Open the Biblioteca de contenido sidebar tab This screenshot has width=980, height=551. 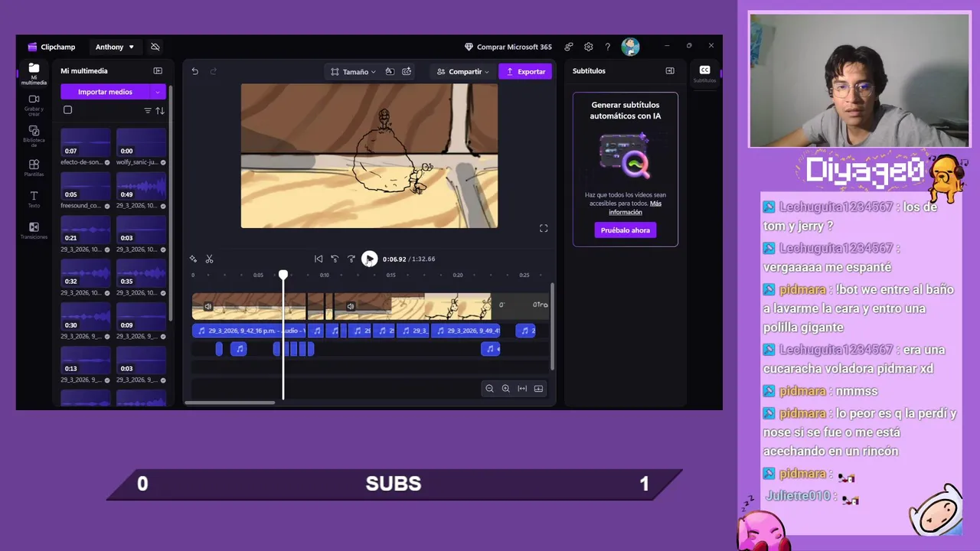[x=34, y=136]
